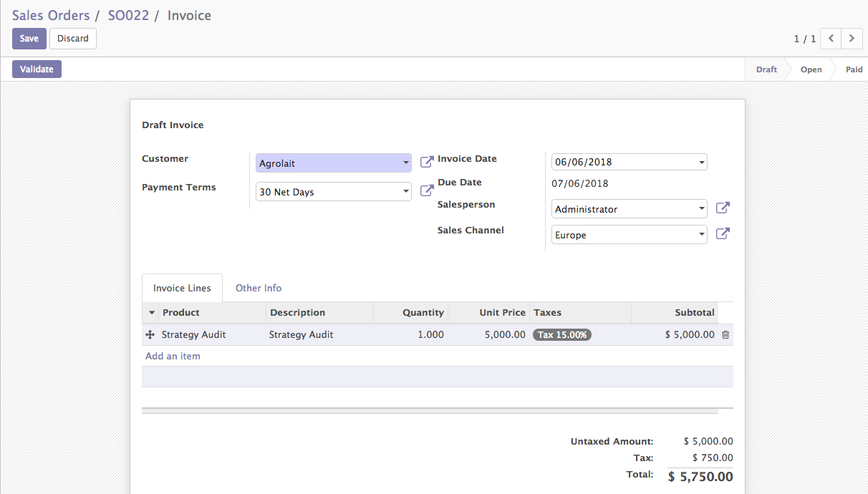
Task: Go to previous record with left arrow
Action: pos(831,39)
